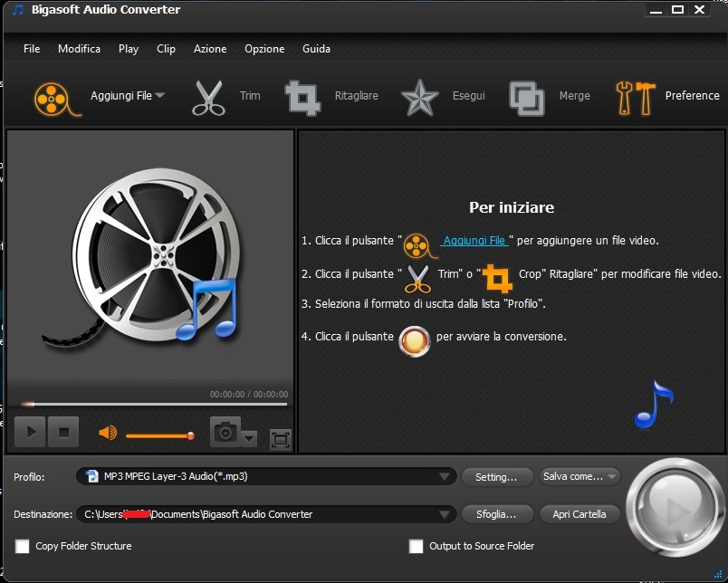Open the Opzione menu
Image resolution: width=728 pixels, height=583 pixels.
point(264,49)
